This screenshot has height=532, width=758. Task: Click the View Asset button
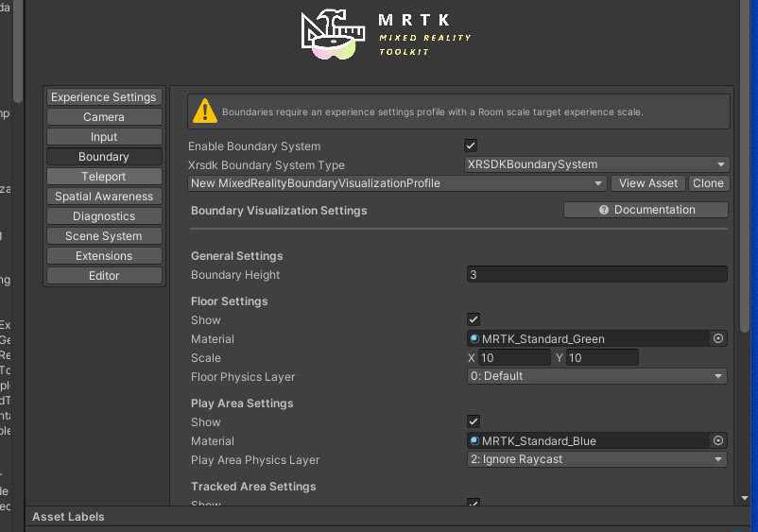click(648, 183)
